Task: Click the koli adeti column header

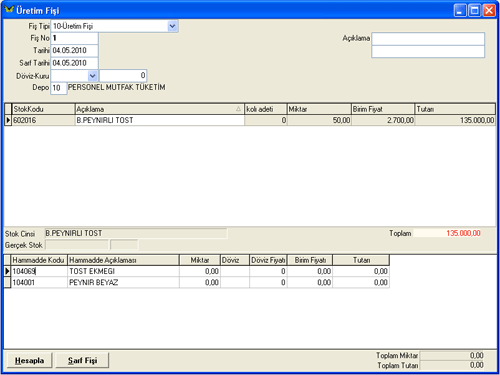Action: [266, 109]
